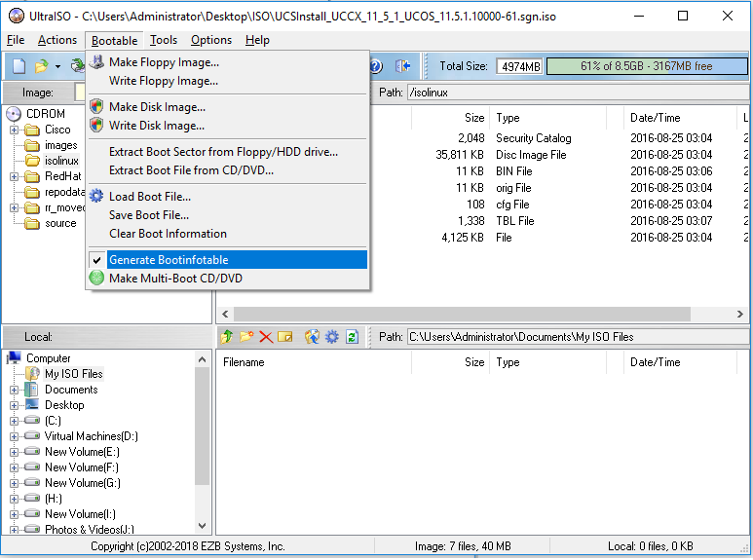Click the Computer icon in Local tree
753x560 pixels.
pyautogui.click(x=14, y=357)
